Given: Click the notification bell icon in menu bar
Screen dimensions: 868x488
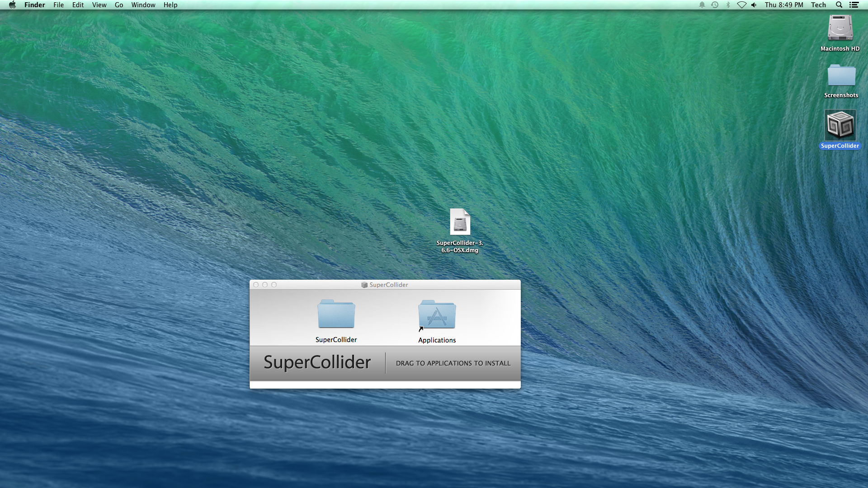Looking at the screenshot, I should coord(702,5).
